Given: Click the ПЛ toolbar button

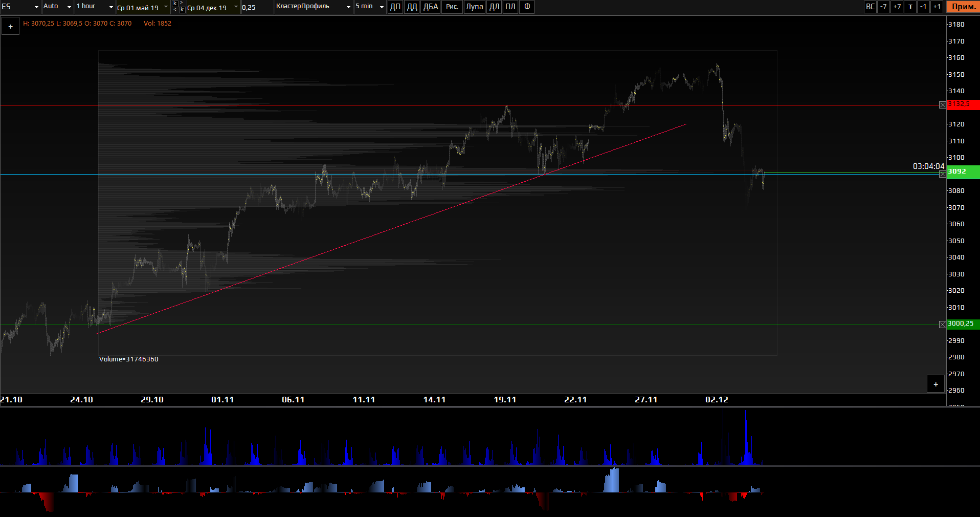Looking at the screenshot, I should 510,7.
